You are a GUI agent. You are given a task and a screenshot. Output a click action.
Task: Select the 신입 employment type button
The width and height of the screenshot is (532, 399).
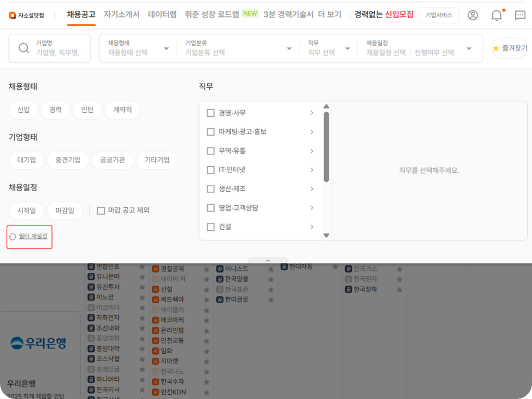point(23,110)
